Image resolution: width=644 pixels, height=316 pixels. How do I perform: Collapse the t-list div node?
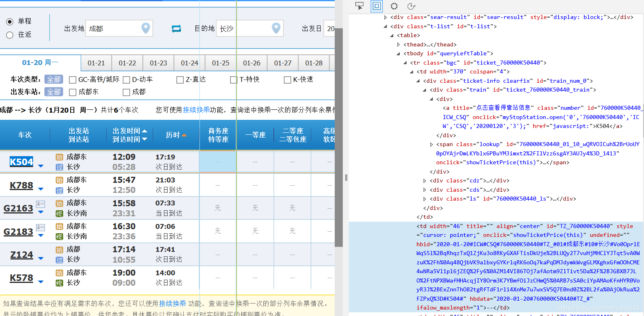pyautogui.click(x=386, y=26)
